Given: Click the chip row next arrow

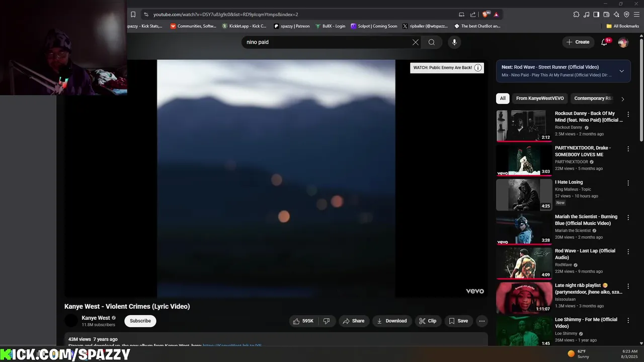Looking at the screenshot, I should [623, 99].
